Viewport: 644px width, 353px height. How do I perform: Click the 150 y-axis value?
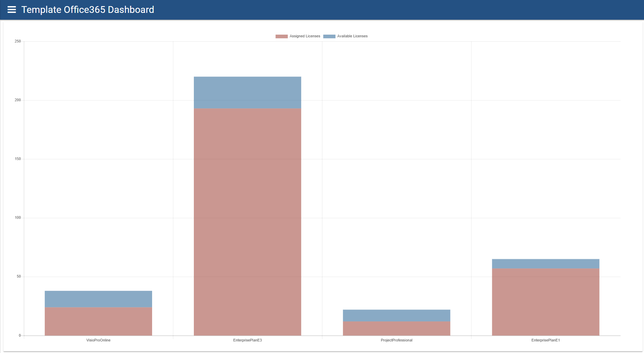(18, 159)
